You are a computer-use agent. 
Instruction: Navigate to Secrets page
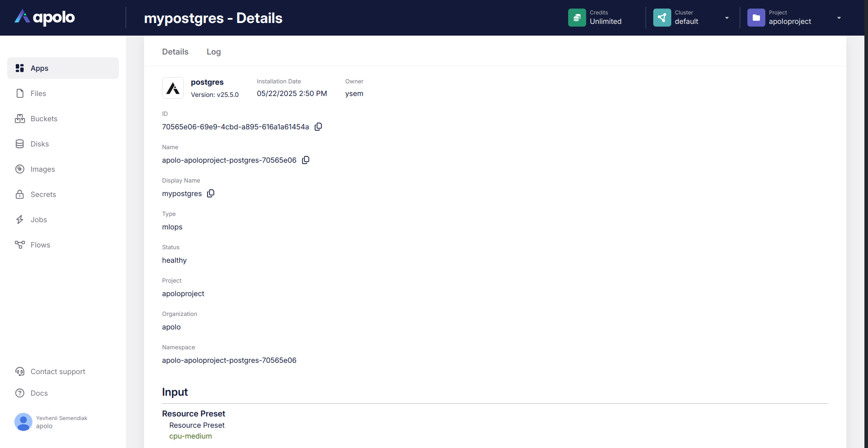click(43, 194)
